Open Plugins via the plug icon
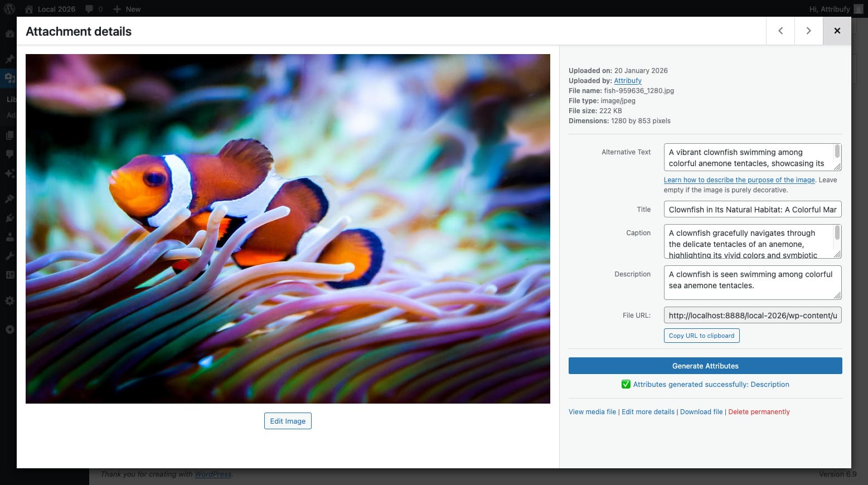868x485 pixels. click(x=9, y=218)
